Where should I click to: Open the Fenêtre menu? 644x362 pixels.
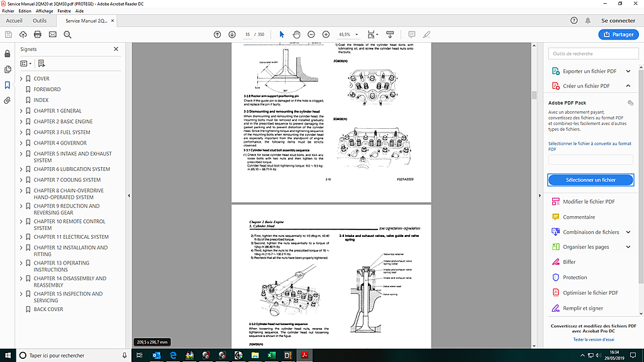(64, 11)
